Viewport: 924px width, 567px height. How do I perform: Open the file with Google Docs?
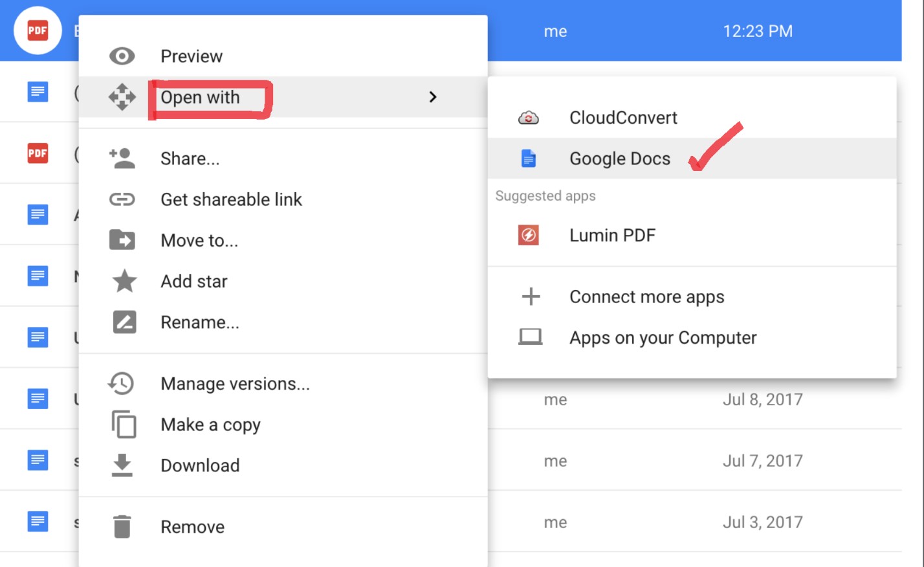pos(619,158)
